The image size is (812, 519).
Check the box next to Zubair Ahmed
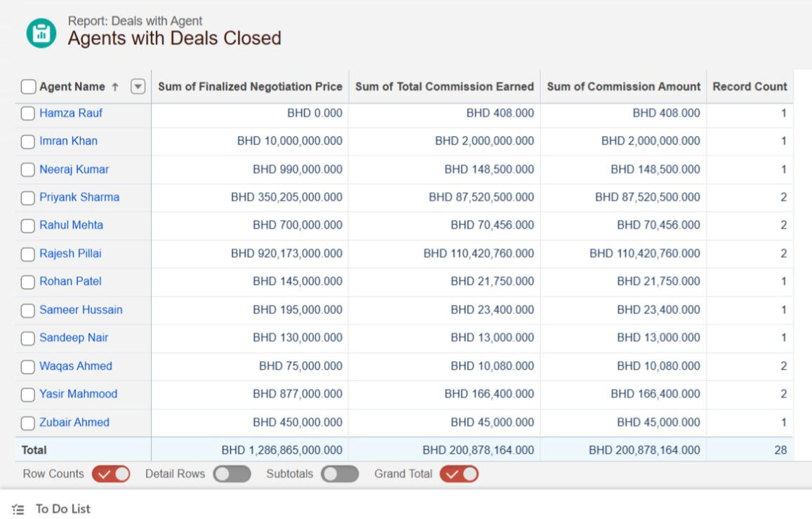pyautogui.click(x=27, y=422)
